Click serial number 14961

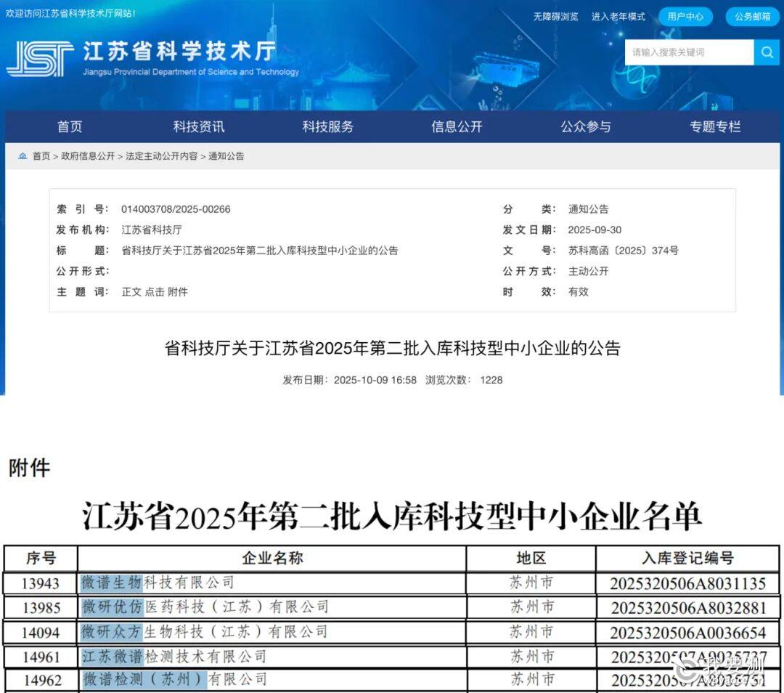click(x=41, y=657)
